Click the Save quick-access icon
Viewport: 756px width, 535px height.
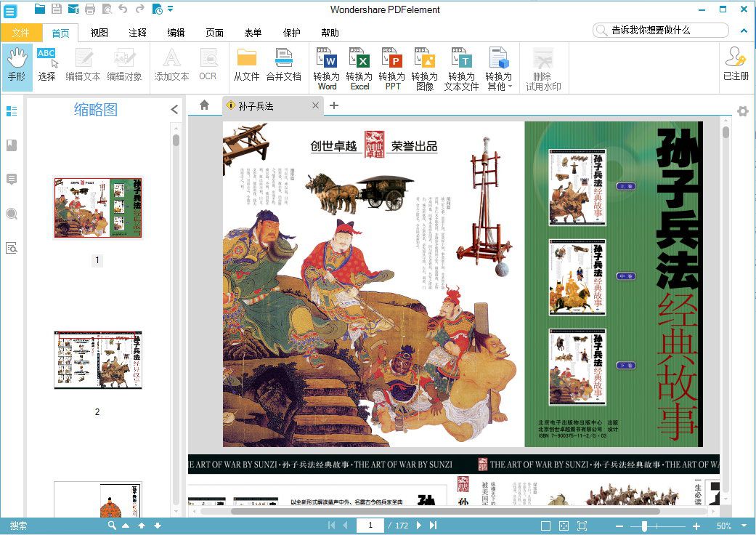pos(57,9)
